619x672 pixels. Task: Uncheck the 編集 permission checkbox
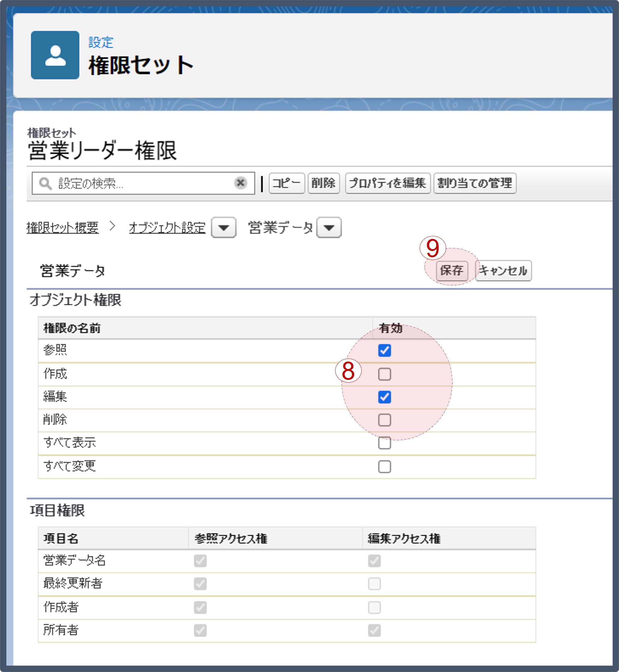point(385,397)
